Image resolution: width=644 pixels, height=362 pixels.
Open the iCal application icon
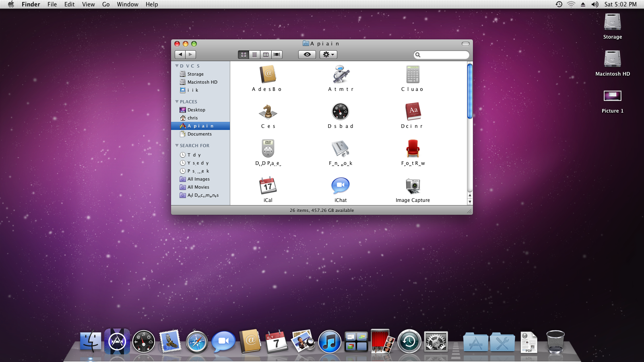click(x=268, y=186)
